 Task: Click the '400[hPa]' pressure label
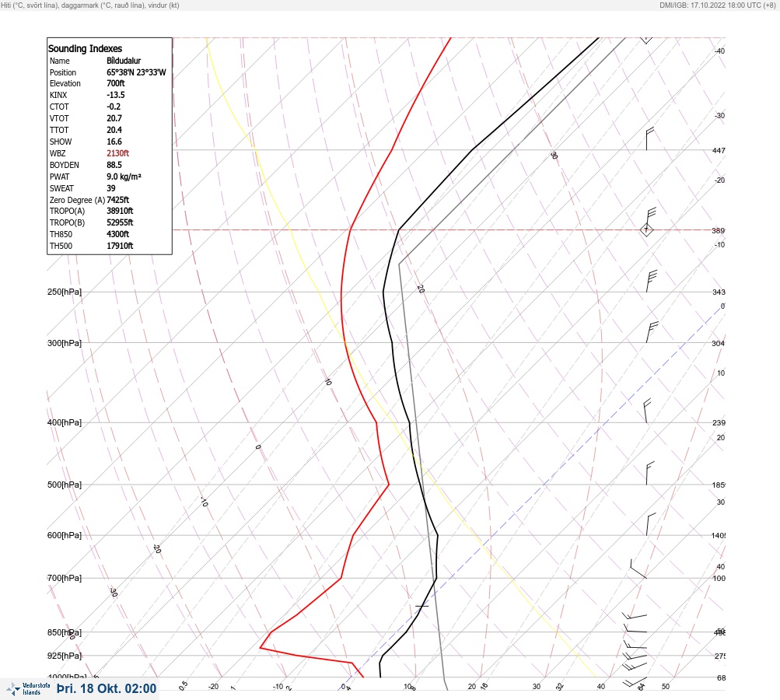65,422
